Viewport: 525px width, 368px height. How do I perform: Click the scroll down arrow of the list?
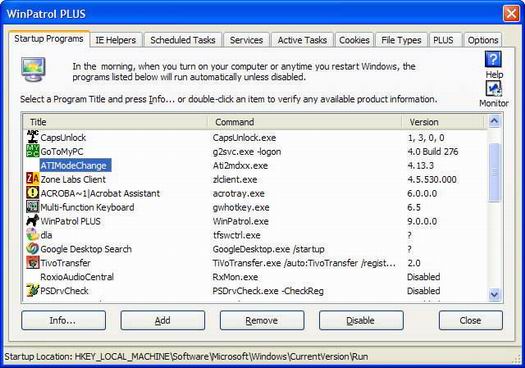click(494, 294)
